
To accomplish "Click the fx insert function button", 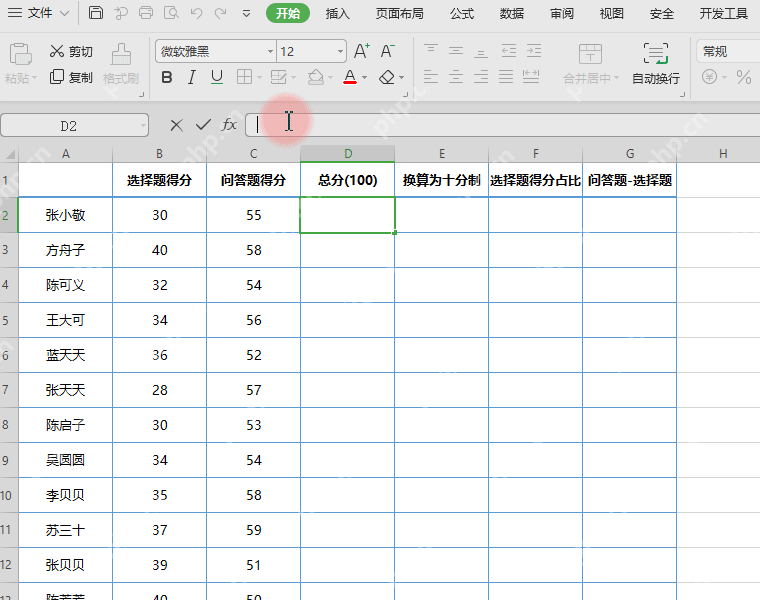I will [x=229, y=125].
